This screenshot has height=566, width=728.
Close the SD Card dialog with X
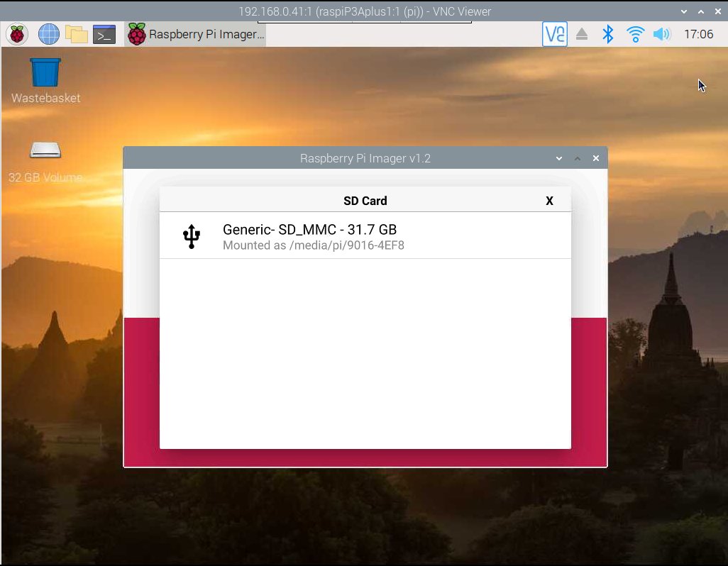[x=549, y=201]
